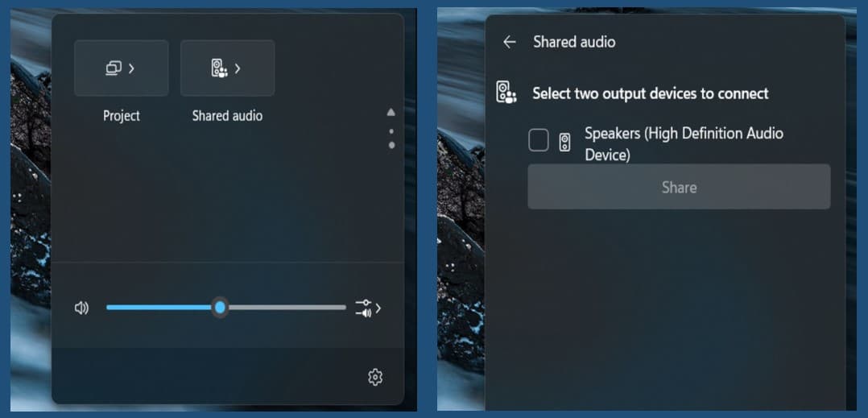868x418 pixels.
Task: Click the volume slider thumb
Action: [x=221, y=308]
